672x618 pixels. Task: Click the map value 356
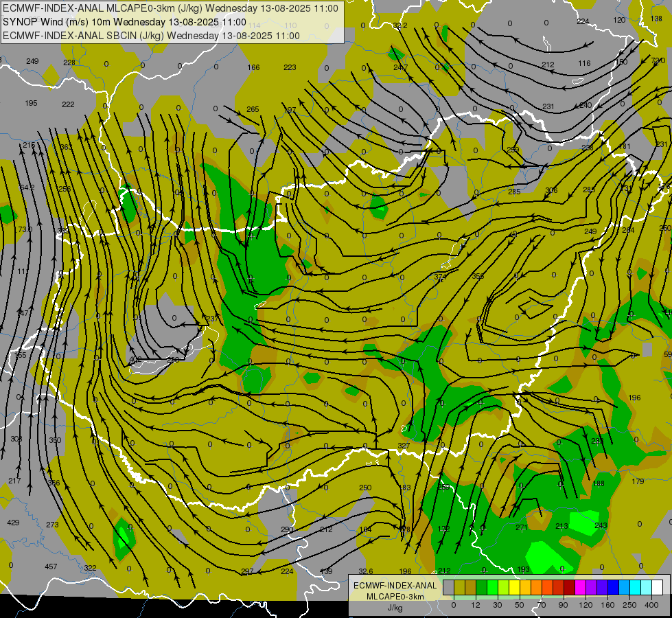click(x=478, y=276)
